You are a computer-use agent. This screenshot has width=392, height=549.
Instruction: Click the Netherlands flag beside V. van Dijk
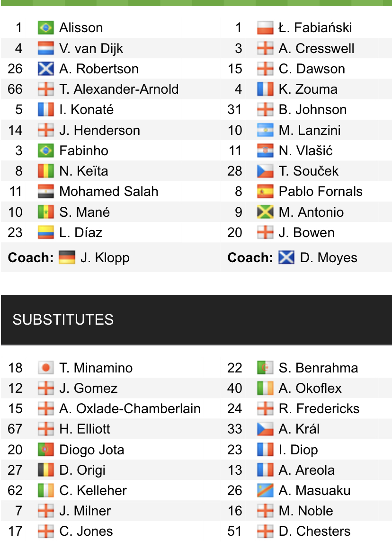pos(46,48)
